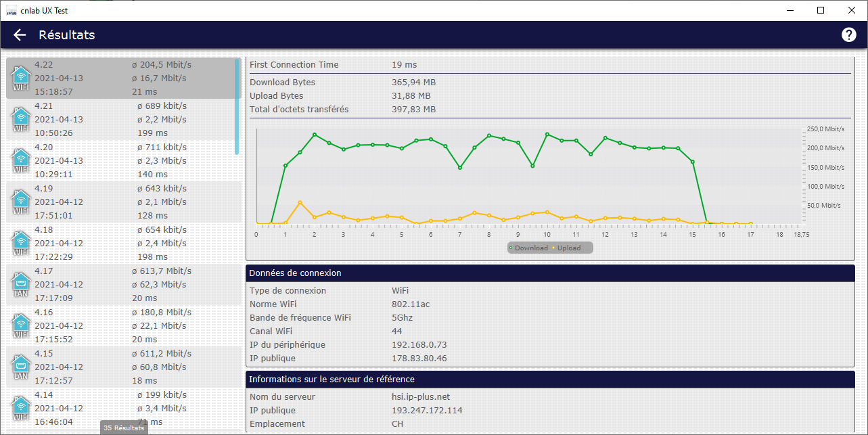Click LAN icon of test 4.15

coord(21,367)
